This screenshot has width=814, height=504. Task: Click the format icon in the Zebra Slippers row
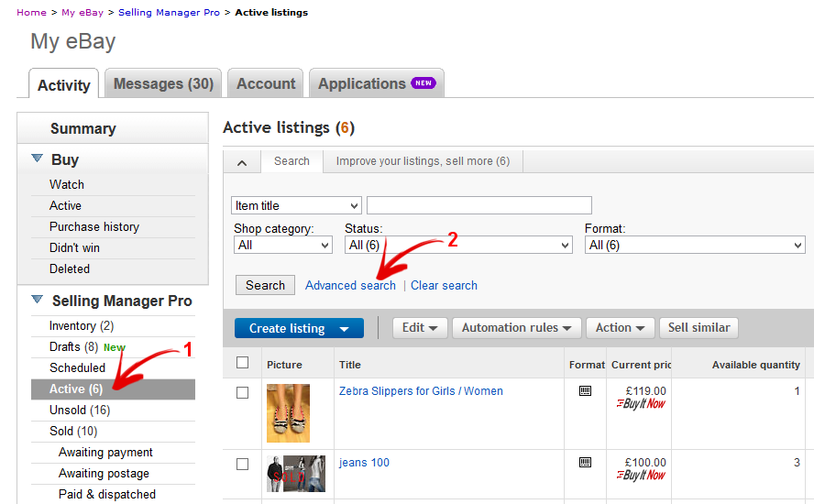click(x=586, y=391)
